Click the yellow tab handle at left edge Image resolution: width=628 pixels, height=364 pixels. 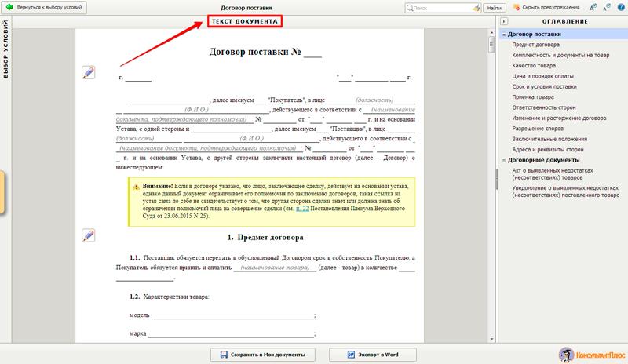pyautogui.click(x=2, y=192)
